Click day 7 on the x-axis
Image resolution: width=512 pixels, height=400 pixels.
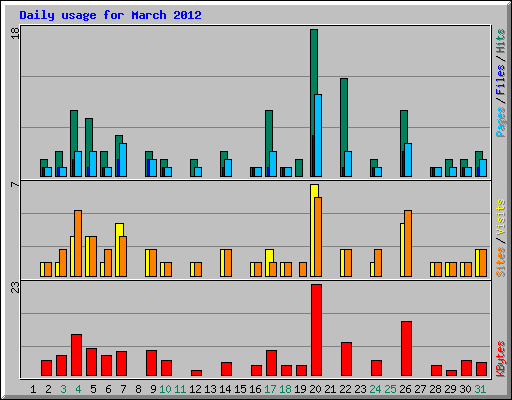pos(123,389)
